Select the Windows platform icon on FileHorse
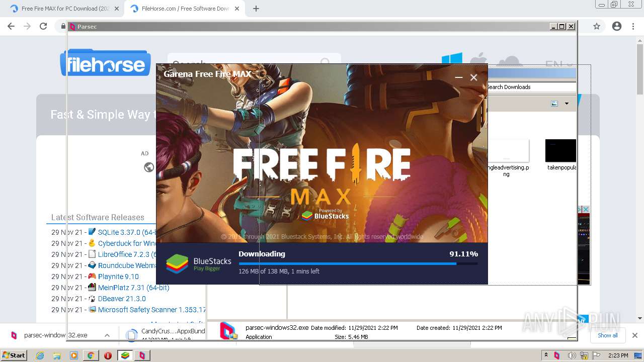This screenshot has height=362, width=644. 452,59
